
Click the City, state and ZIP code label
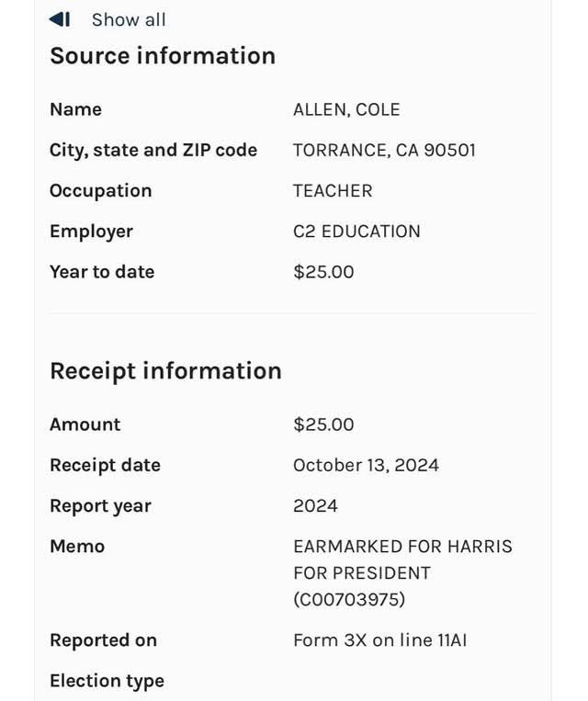(x=153, y=150)
